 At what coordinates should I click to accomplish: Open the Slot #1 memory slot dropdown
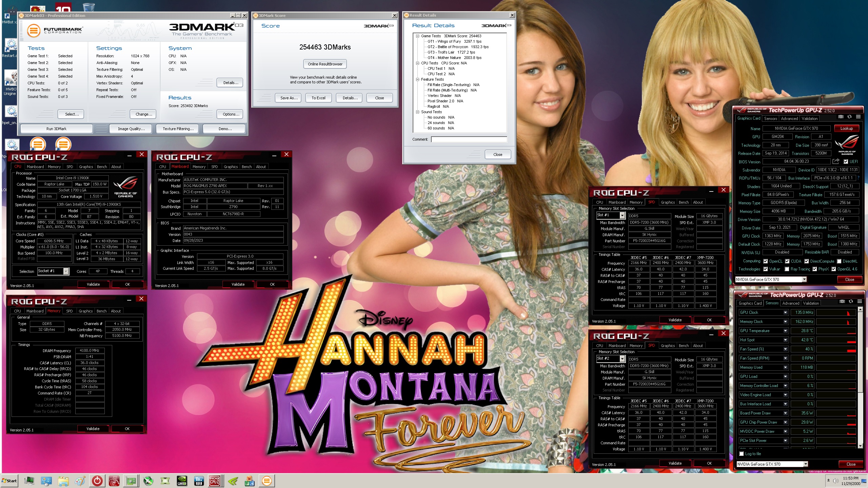(x=622, y=215)
